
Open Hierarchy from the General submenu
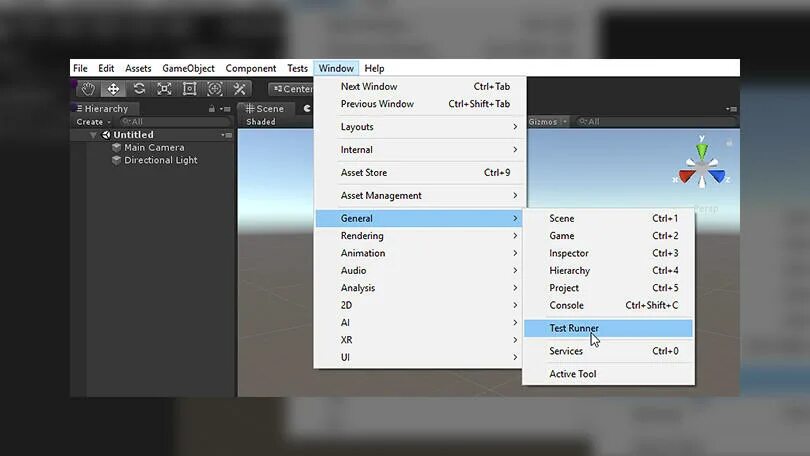pyautogui.click(x=609, y=271)
